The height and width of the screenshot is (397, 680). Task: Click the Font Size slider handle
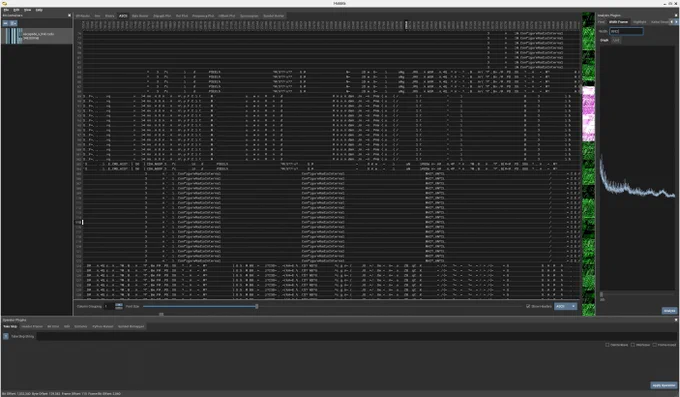click(257, 306)
